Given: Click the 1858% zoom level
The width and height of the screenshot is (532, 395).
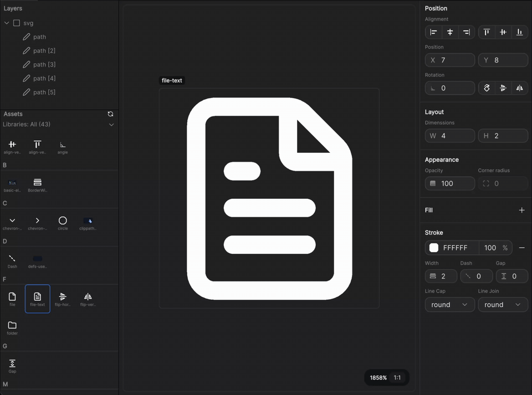Looking at the screenshot, I should pos(378,378).
